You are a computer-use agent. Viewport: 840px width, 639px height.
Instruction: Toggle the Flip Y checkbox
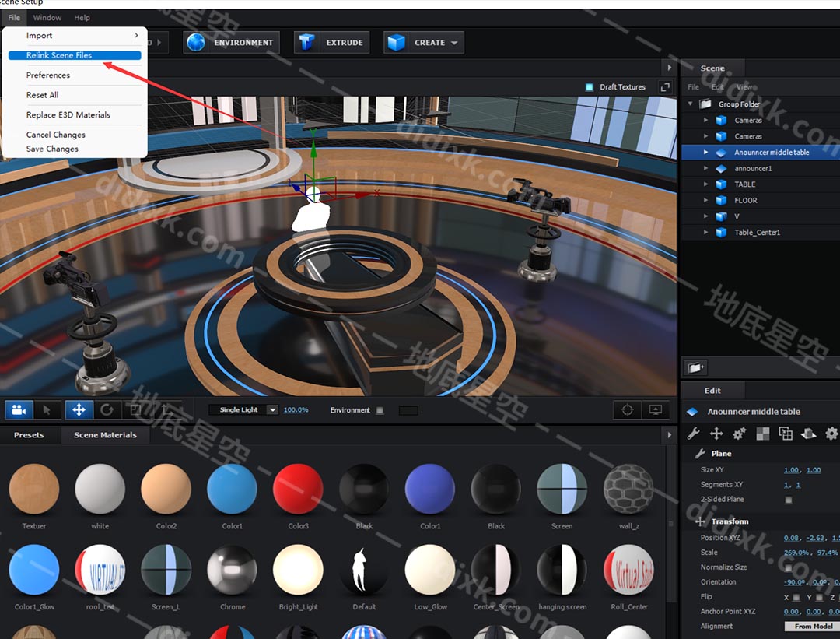819,597
